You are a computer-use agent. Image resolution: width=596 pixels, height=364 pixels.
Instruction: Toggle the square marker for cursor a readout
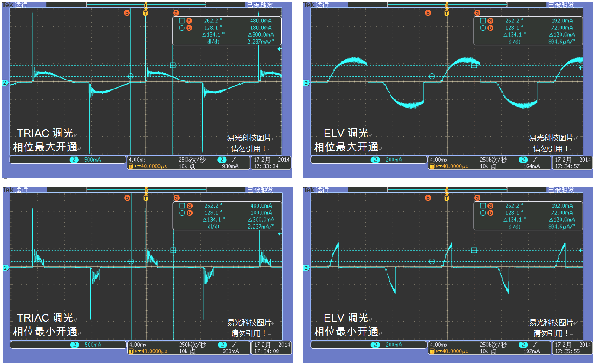pyautogui.click(x=181, y=20)
